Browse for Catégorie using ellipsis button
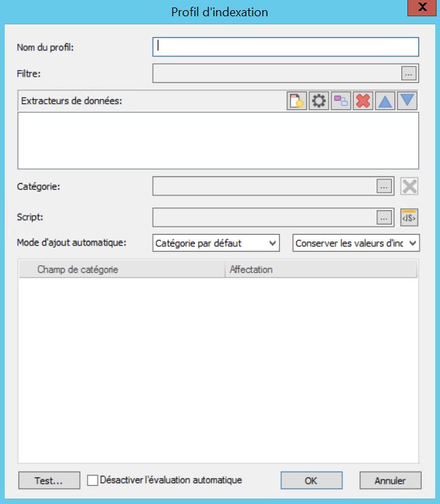The width and height of the screenshot is (440, 504). click(384, 187)
